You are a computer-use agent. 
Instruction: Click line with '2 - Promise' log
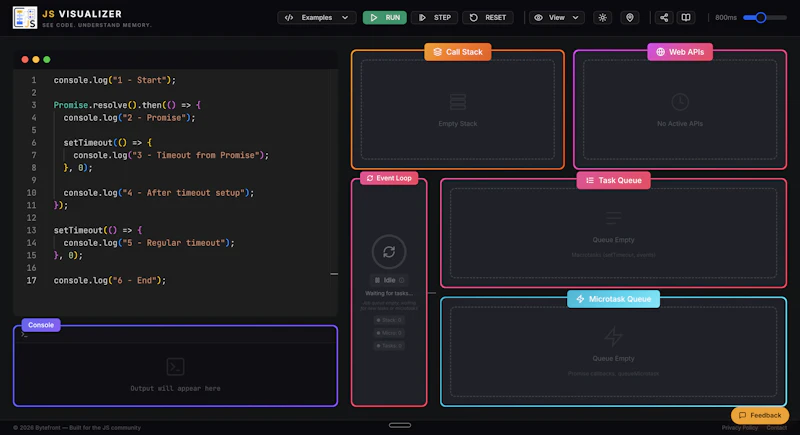pyautogui.click(x=129, y=118)
